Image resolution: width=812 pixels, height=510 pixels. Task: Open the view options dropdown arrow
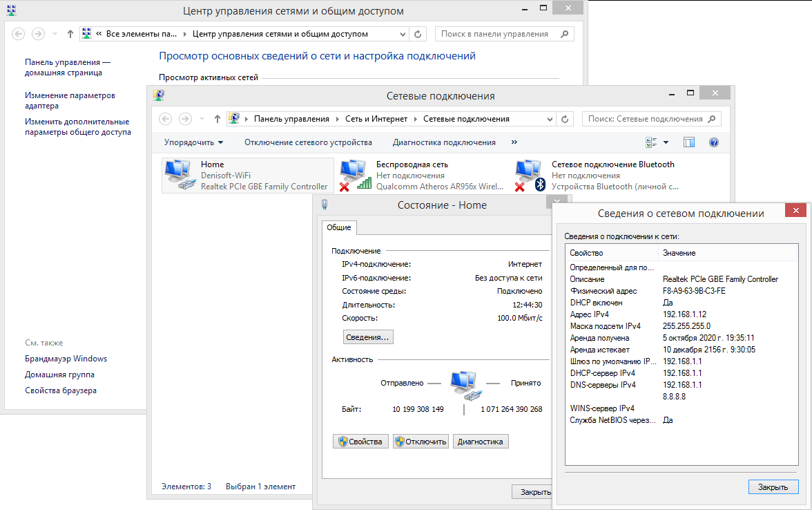666,142
